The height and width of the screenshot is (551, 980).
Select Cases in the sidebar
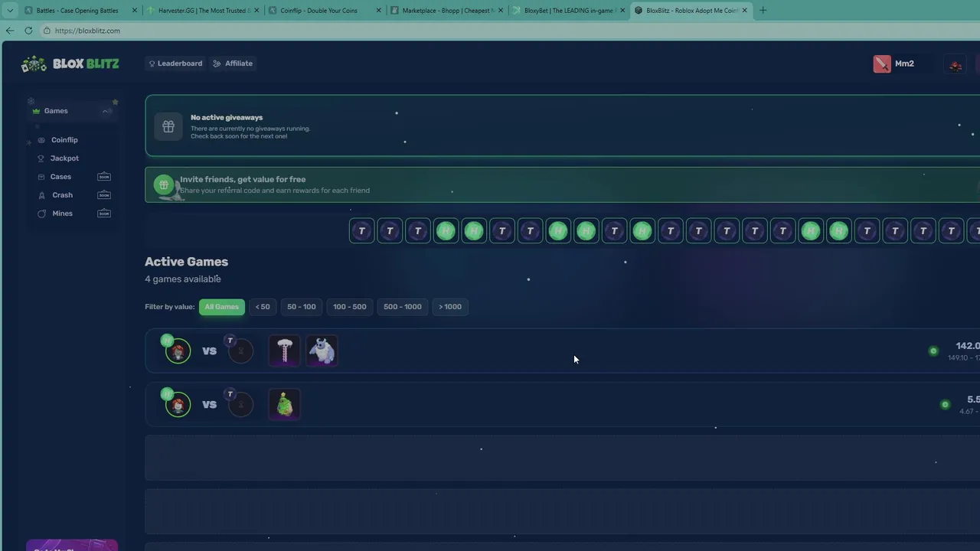[60, 177]
